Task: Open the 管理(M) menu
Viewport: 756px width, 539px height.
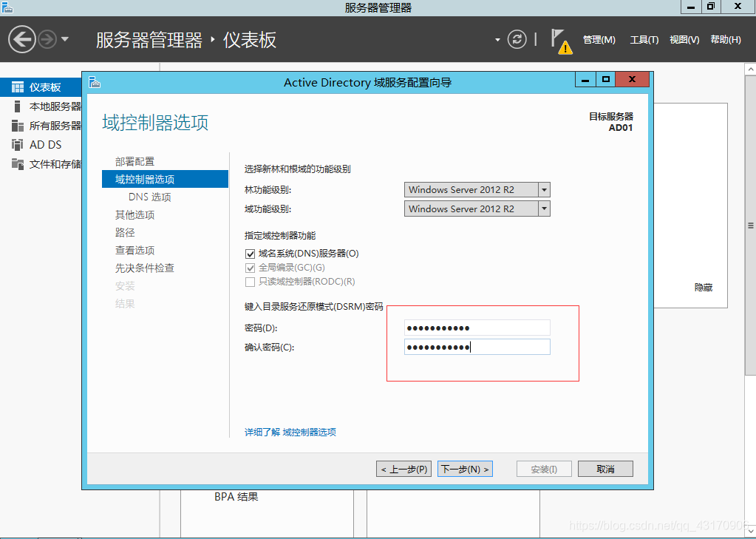Action: (599, 40)
